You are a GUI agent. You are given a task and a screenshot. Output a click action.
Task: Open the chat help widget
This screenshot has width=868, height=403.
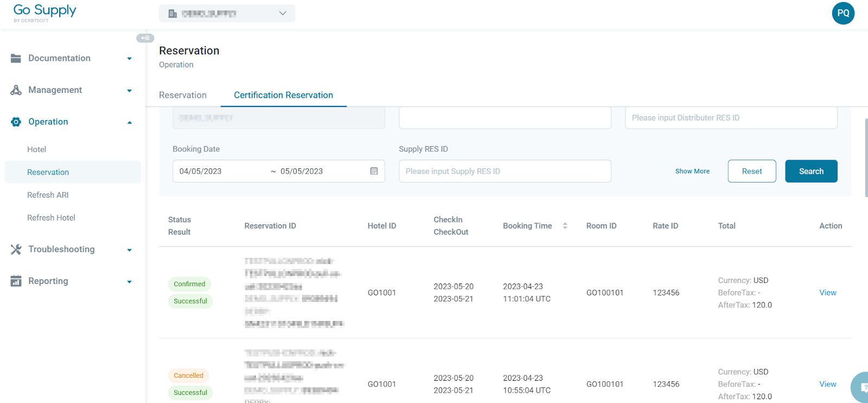click(x=861, y=387)
